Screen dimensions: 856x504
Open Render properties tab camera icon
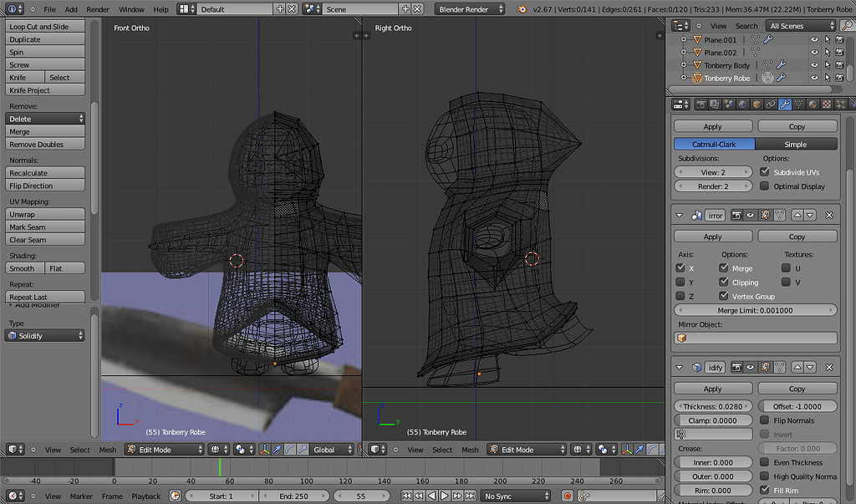click(701, 104)
